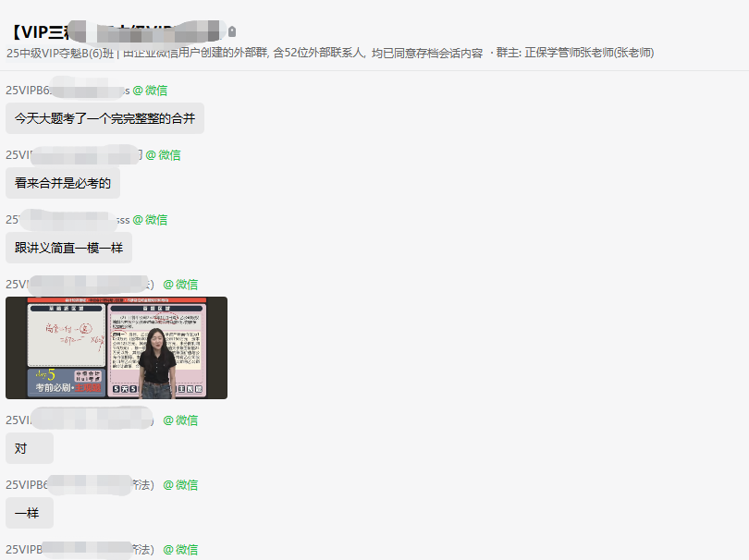Click the @微信 icon at the bottom of the chat
Screen dimensions: 749x560
(x=181, y=549)
